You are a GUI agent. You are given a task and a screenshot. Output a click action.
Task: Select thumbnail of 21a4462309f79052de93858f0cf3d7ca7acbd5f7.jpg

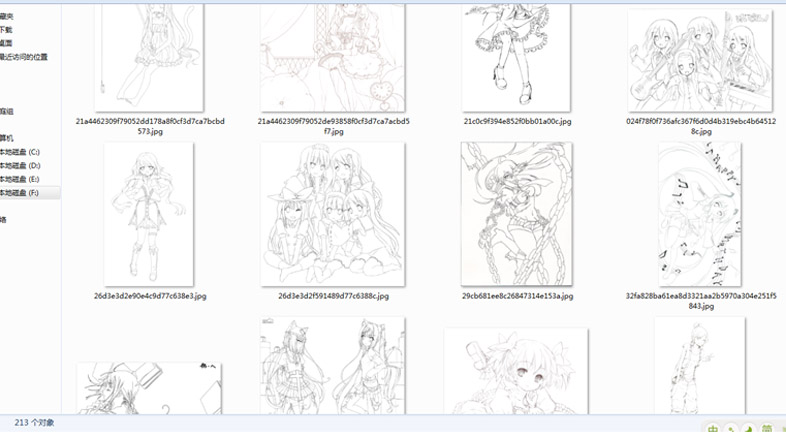[332, 58]
